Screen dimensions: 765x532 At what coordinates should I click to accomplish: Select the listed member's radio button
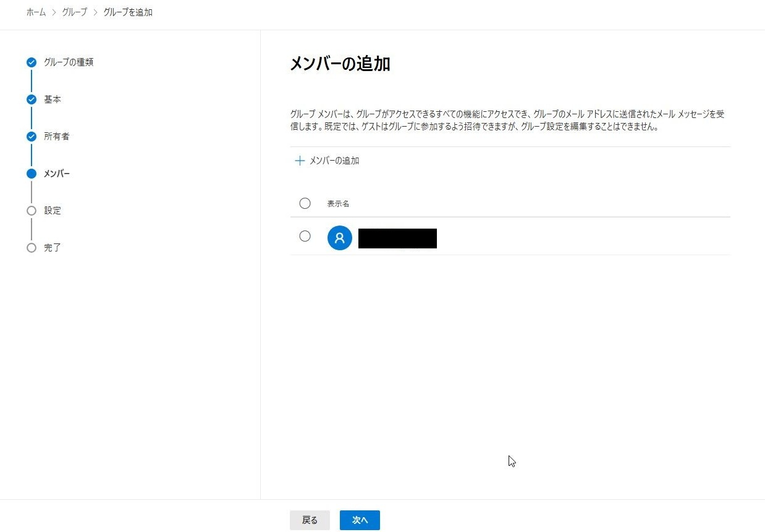305,236
